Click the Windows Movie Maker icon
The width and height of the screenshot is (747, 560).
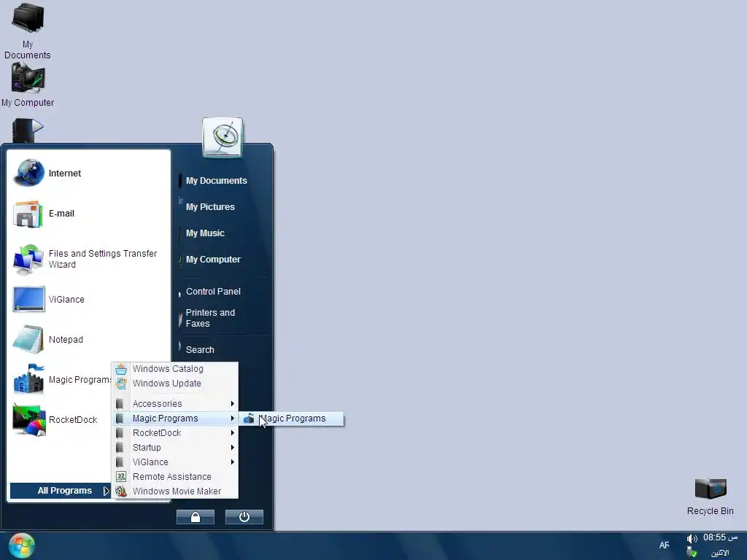[x=121, y=491]
